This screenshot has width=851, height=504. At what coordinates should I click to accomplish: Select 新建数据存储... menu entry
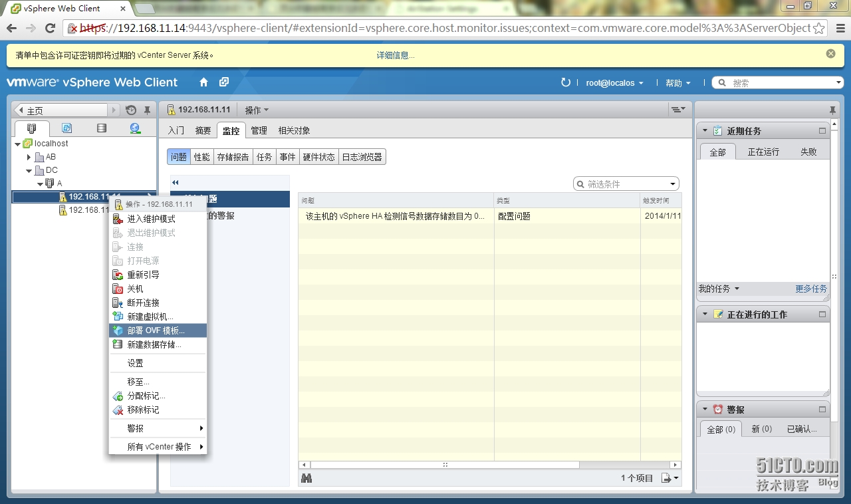(158, 344)
